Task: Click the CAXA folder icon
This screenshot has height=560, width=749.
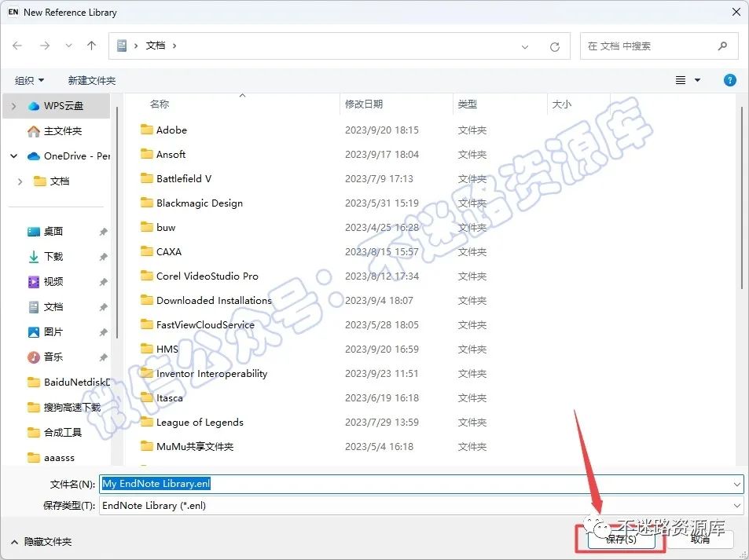Action: pyautogui.click(x=147, y=251)
